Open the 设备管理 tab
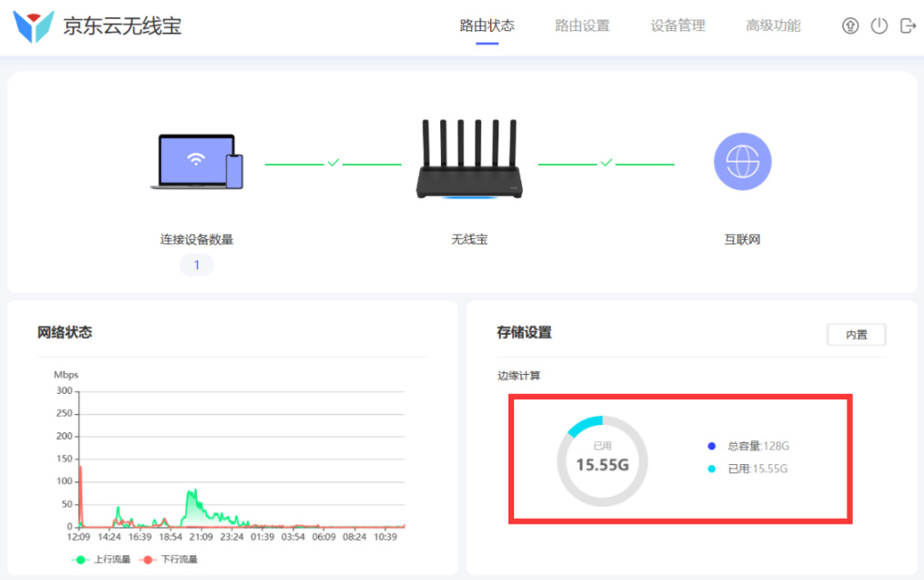 tap(678, 26)
